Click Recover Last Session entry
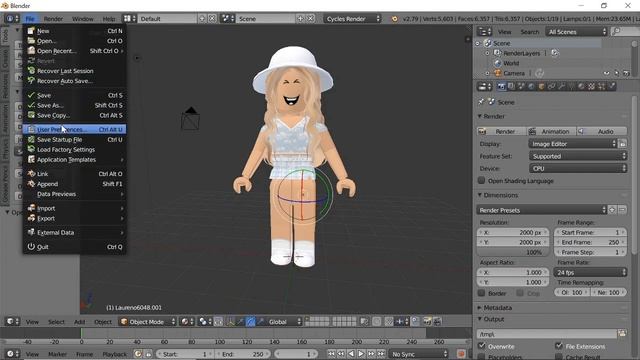The width and height of the screenshot is (640, 360). click(x=74, y=71)
